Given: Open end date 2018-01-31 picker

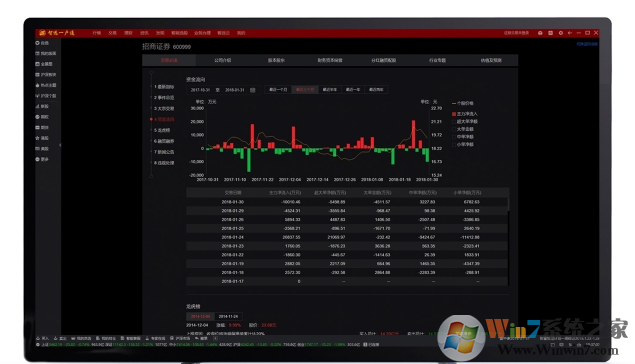Looking at the screenshot, I should pyautogui.click(x=234, y=90).
